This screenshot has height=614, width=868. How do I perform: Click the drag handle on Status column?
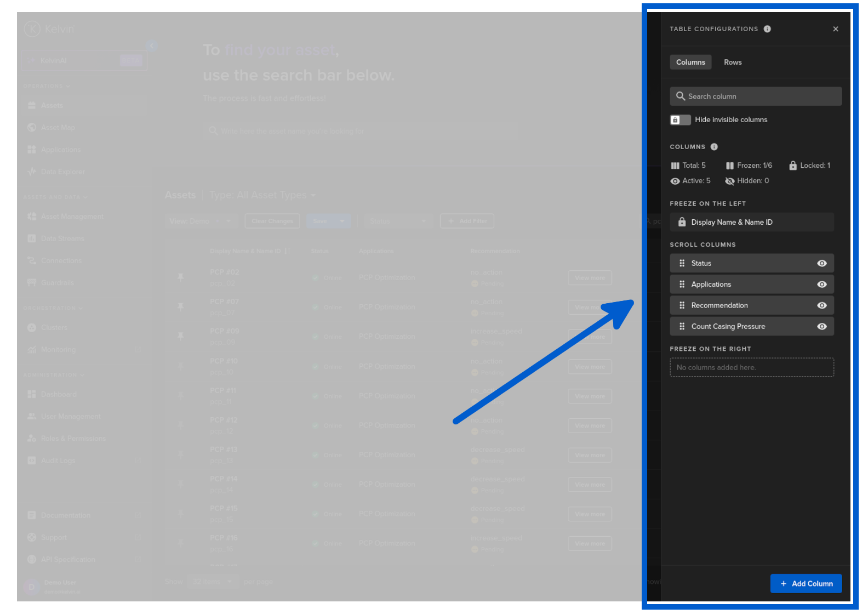click(x=682, y=263)
